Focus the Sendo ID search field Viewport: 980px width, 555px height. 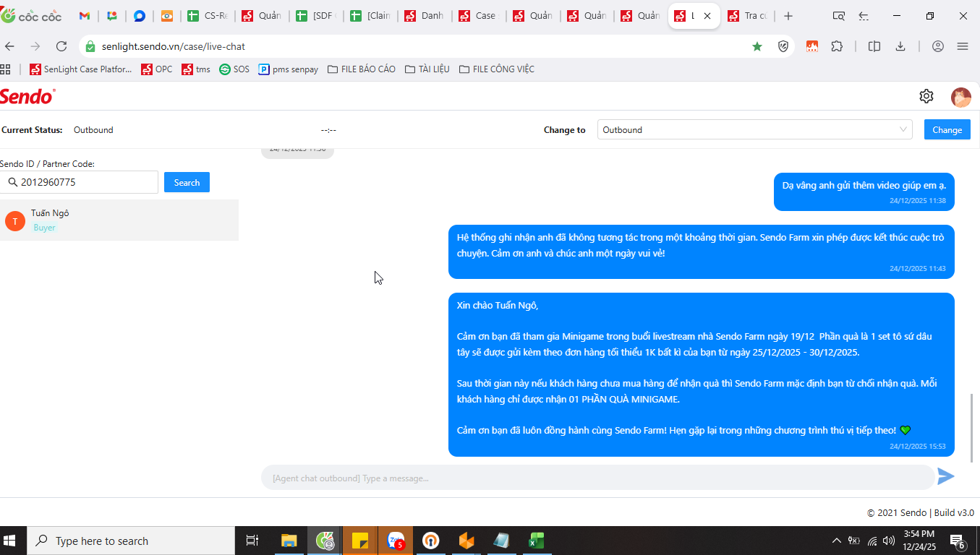coord(79,182)
